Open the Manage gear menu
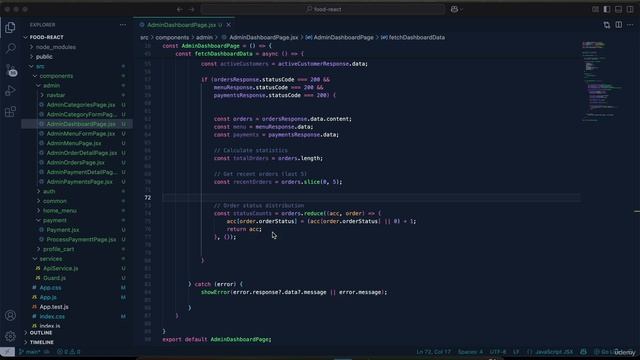 tap(10, 336)
